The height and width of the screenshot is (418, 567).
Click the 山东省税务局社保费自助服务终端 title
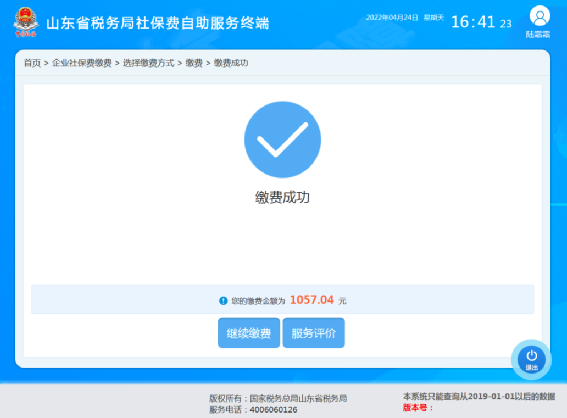pos(158,23)
